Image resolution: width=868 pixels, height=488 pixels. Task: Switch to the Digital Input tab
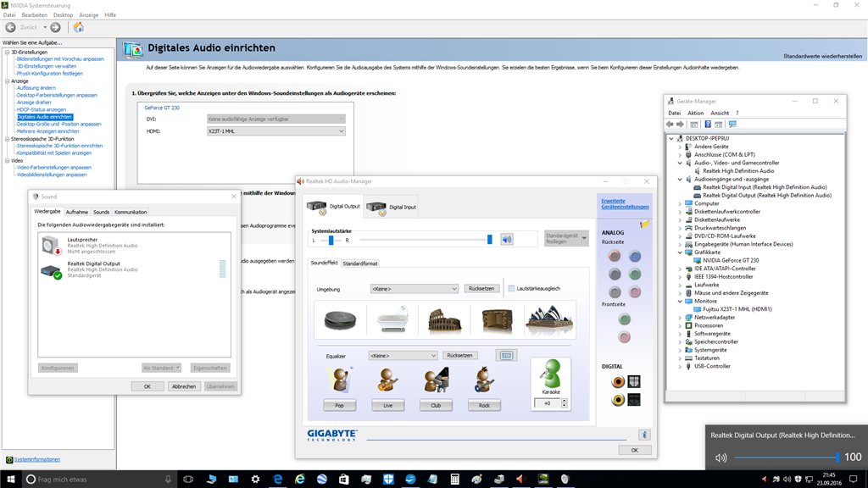pyautogui.click(x=391, y=207)
